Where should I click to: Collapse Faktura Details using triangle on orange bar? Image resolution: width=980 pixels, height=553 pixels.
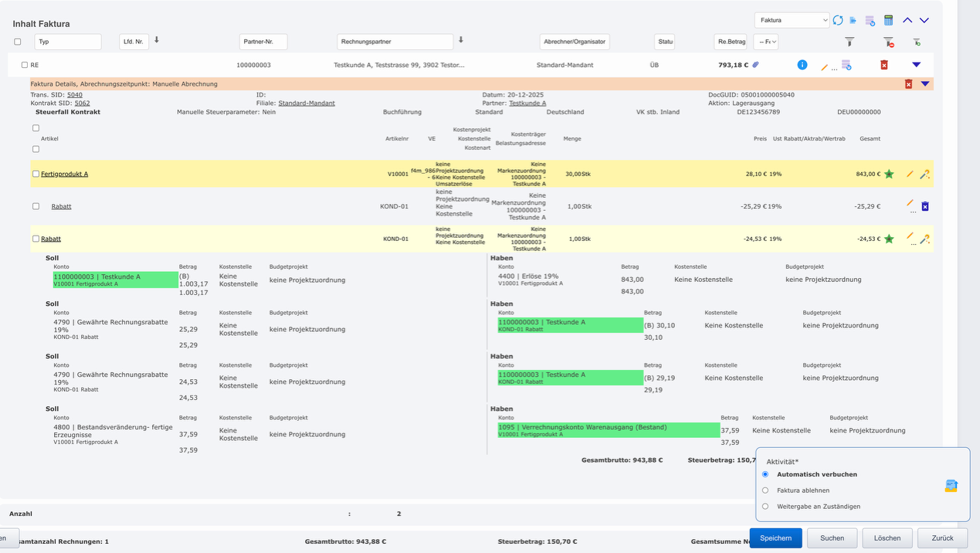(x=924, y=83)
